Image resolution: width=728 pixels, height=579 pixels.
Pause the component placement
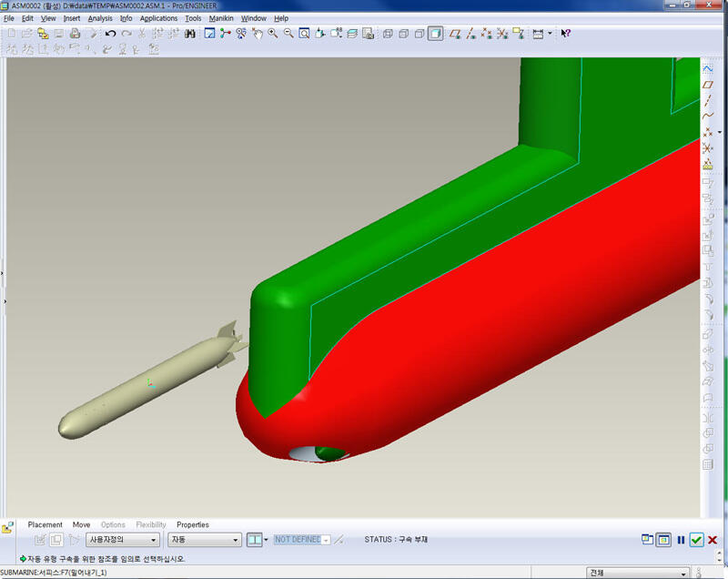point(681,540)
